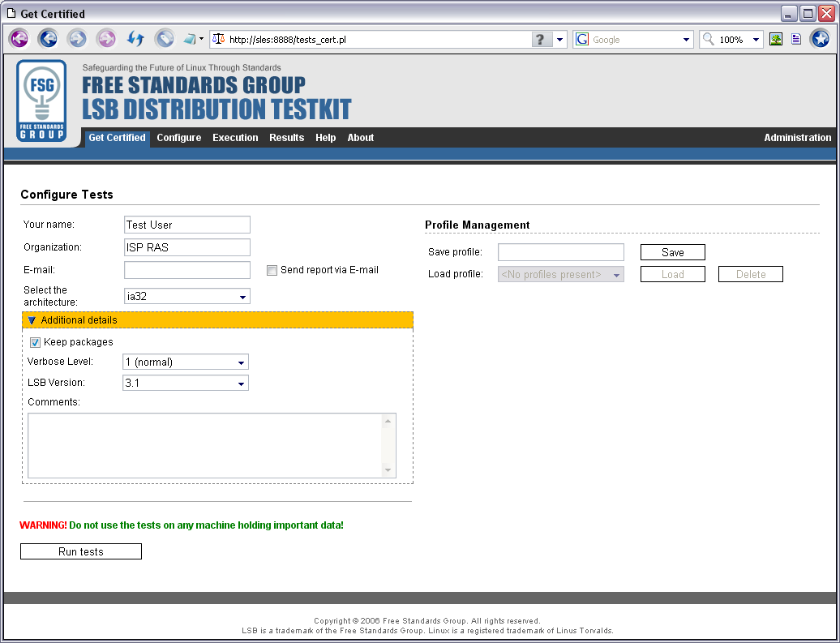
Task: Open the Execution menu item
Action: [235, 138]
